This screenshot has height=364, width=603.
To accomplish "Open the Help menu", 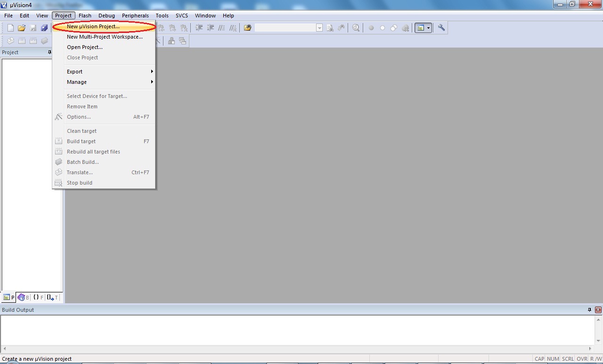I will coord(228,16).
